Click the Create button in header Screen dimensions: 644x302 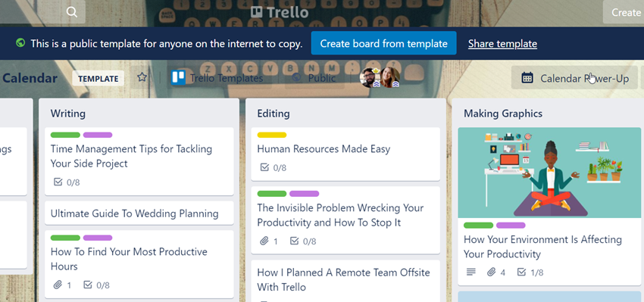(625, 12)
